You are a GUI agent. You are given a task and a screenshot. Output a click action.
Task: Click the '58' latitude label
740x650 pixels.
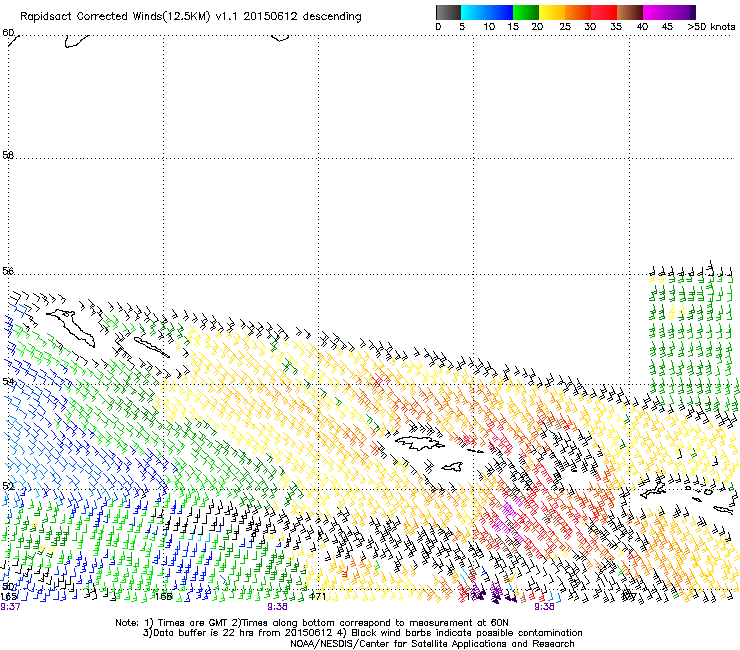[x=8, y=155]
